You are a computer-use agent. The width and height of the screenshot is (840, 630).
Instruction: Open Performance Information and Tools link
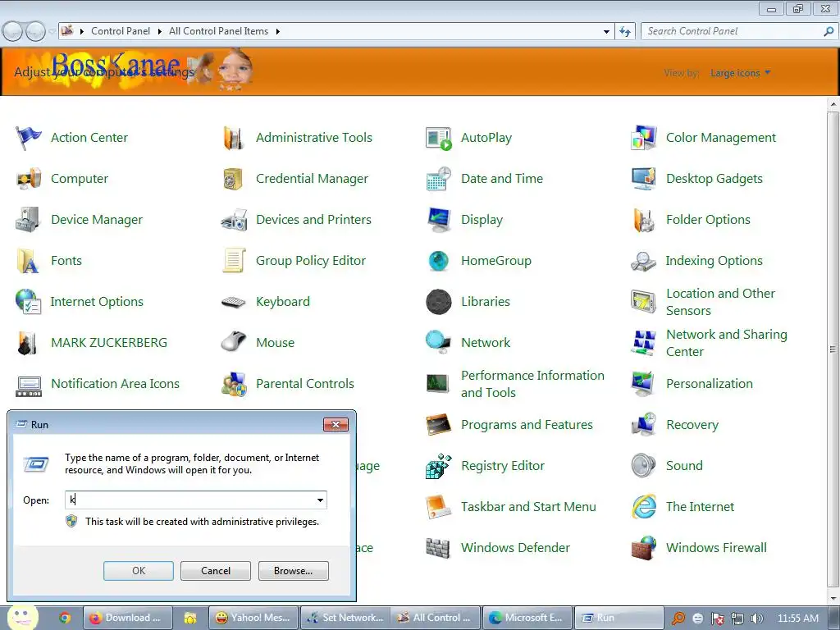point(532,384)
